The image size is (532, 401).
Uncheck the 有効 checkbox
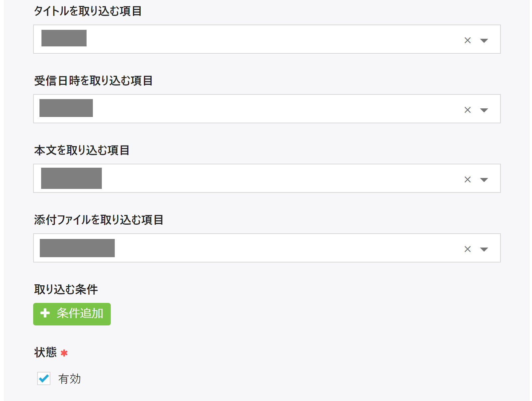pyautogui.click(x=44, y=378)
